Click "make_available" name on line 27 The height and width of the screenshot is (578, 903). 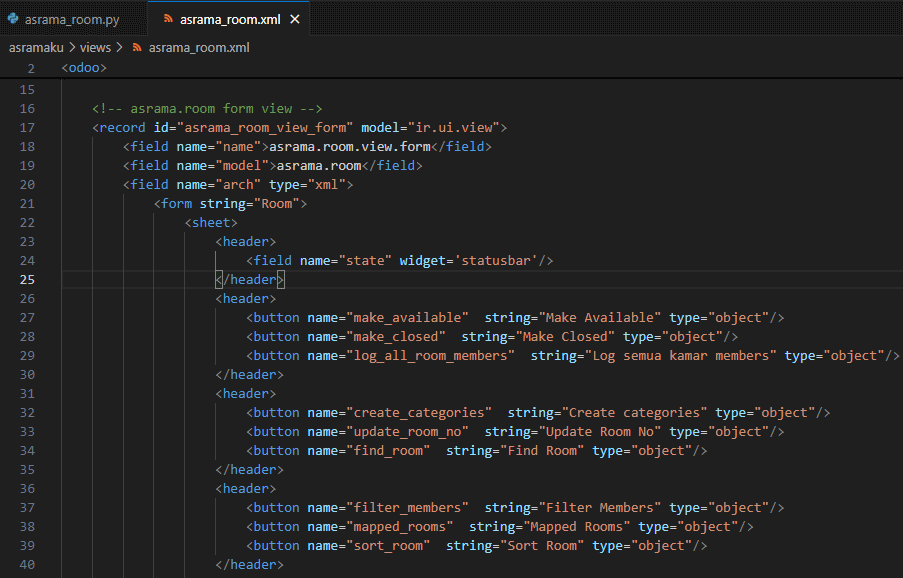pos(407,318)
